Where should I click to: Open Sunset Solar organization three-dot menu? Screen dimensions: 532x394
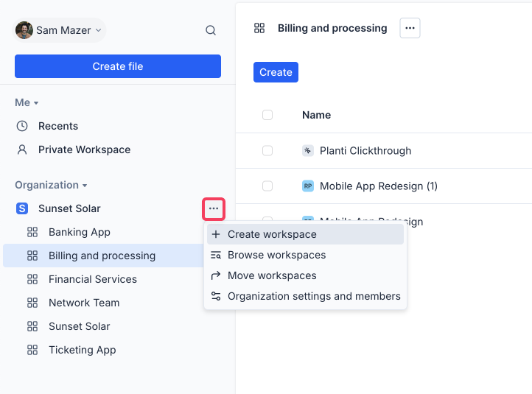point(213,208)
